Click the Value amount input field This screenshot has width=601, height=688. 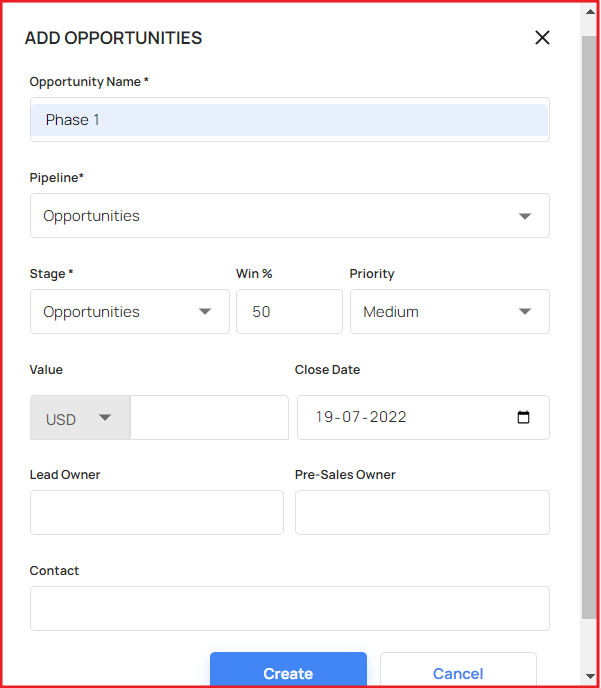[209, 418]
